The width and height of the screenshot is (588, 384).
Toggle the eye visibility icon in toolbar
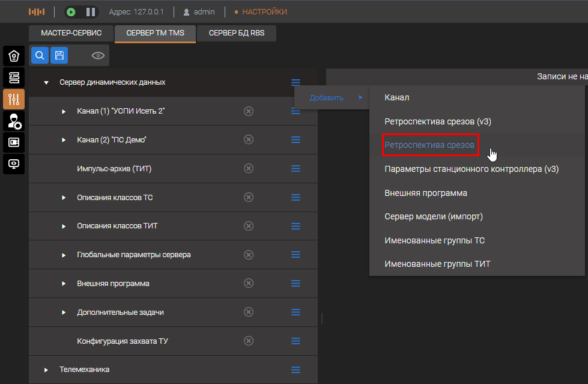tap(98, 55)
